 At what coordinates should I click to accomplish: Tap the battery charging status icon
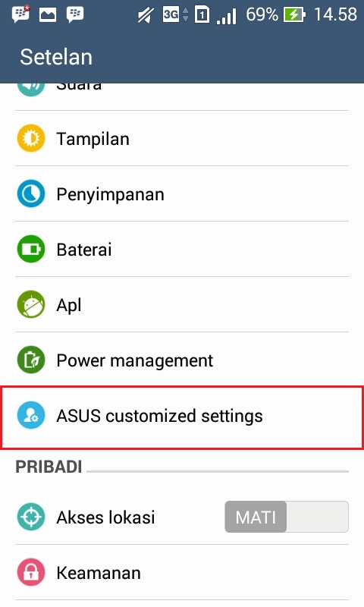(x=294, y=14)
